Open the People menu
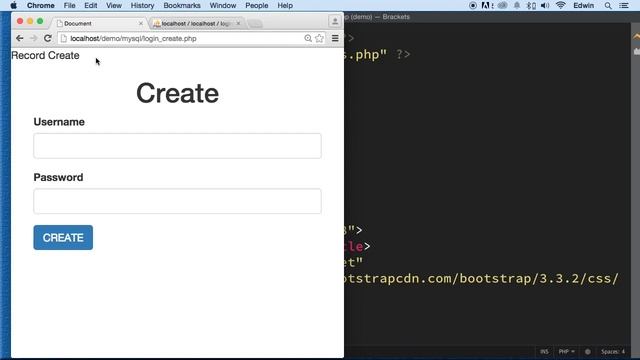The width and height of the screenshot is (640, 360). tap(257, 5)
